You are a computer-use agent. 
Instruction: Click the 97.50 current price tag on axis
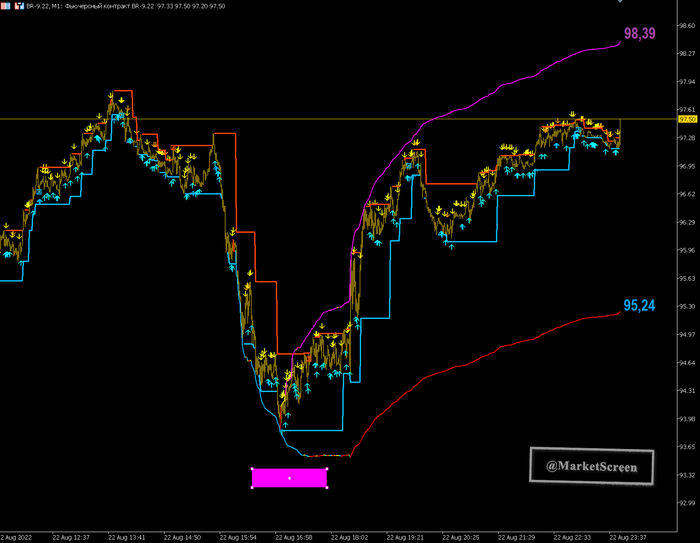coord(687,119)
